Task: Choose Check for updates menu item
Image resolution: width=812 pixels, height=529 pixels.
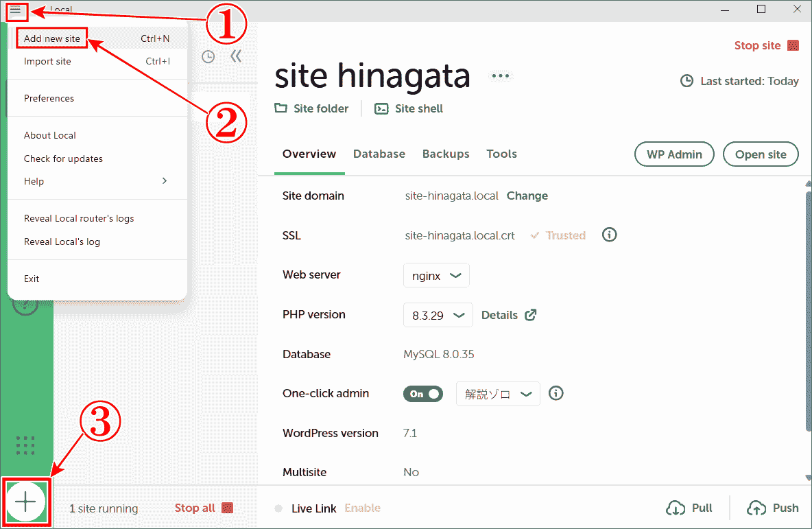Action: [x=97, y=158]
